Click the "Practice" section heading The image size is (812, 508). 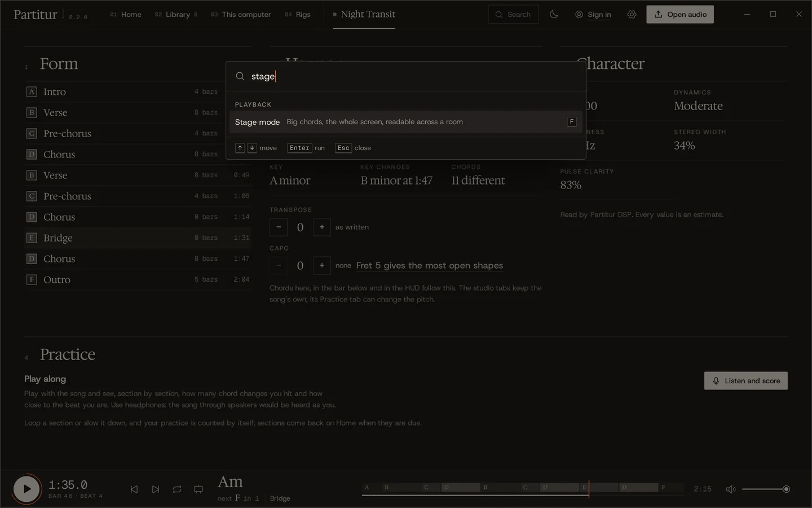pos(68,354)
